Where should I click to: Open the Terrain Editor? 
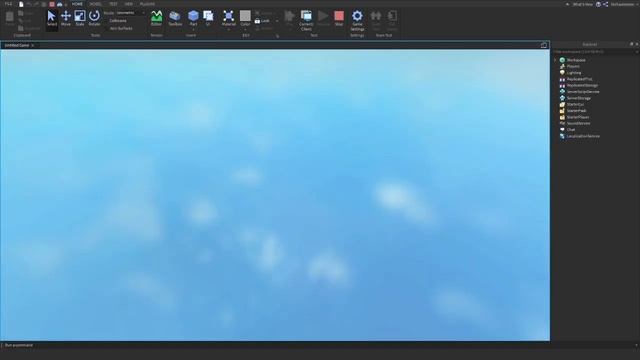pyautogui.click(x=156, y=18)
